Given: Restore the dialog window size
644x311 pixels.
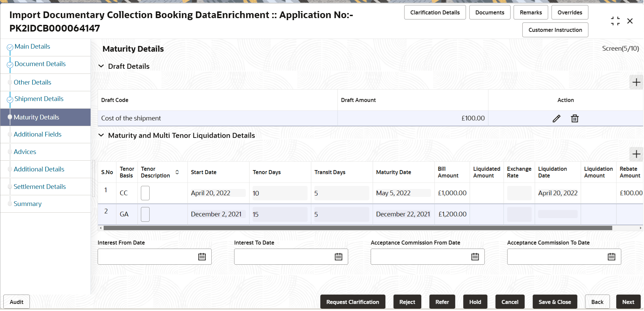Looking at the screenshot, I should [x=615, y=21].
